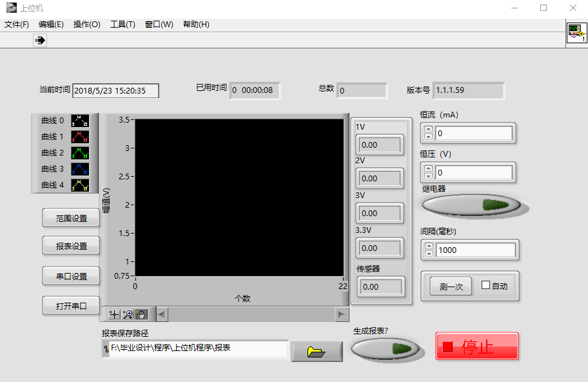This screenshot has height=382, width=588.
Task: Open the 文件(F) menu
Action: [17, 25]
